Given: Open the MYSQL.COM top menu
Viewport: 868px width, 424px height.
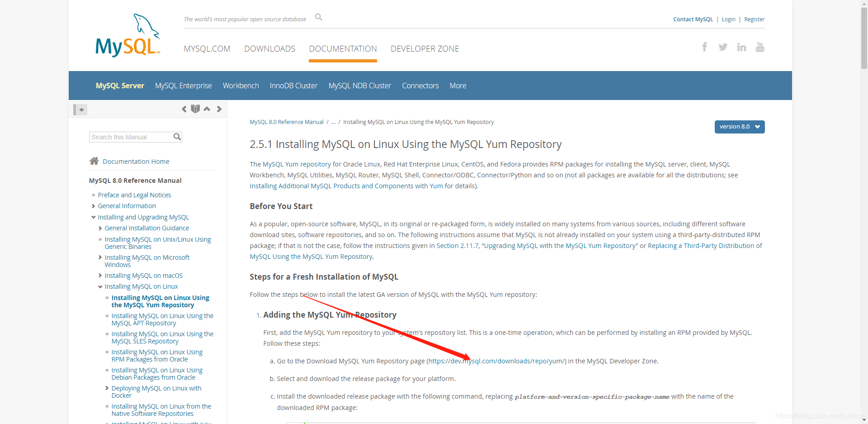Looking at the screenshot, I should (x=207, y=49).
